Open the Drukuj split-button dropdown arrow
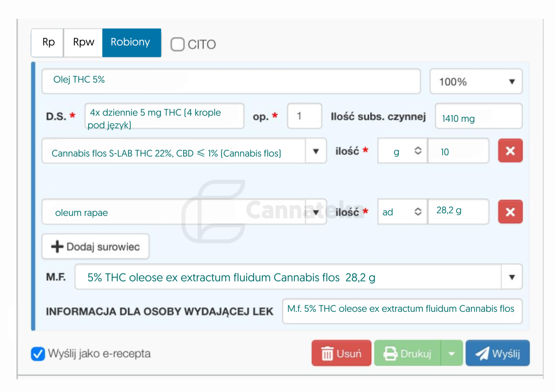555x392 pixels. [x=452, y=352]
